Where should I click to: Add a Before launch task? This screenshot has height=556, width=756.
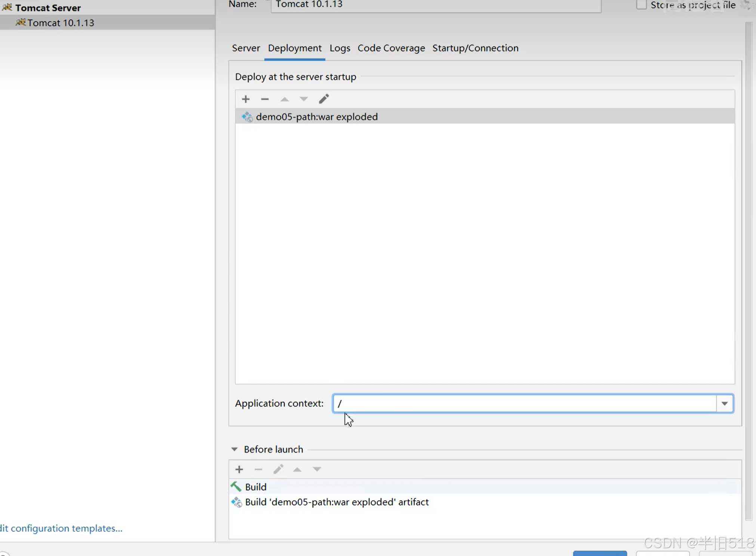tap(239, 469)
